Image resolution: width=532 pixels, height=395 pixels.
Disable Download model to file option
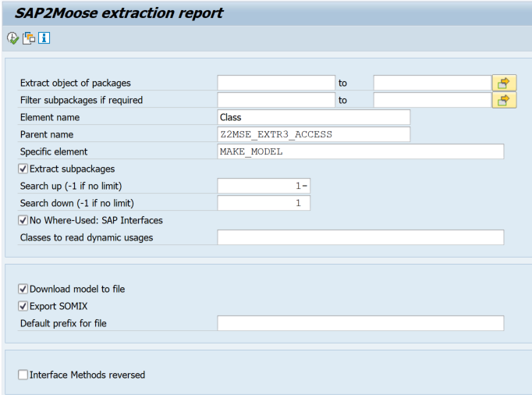(x=23, y=289)
